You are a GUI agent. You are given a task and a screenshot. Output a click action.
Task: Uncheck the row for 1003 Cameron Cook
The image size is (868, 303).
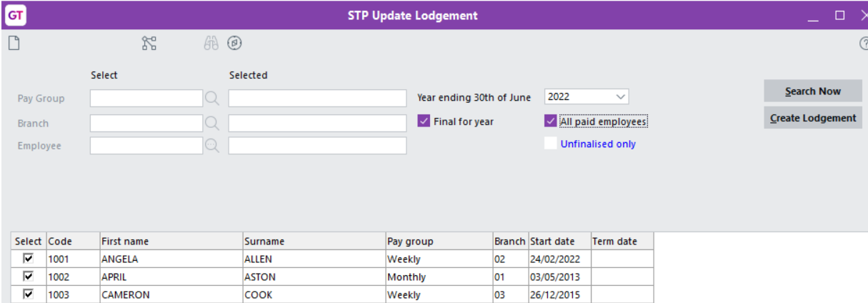[29, 294]
